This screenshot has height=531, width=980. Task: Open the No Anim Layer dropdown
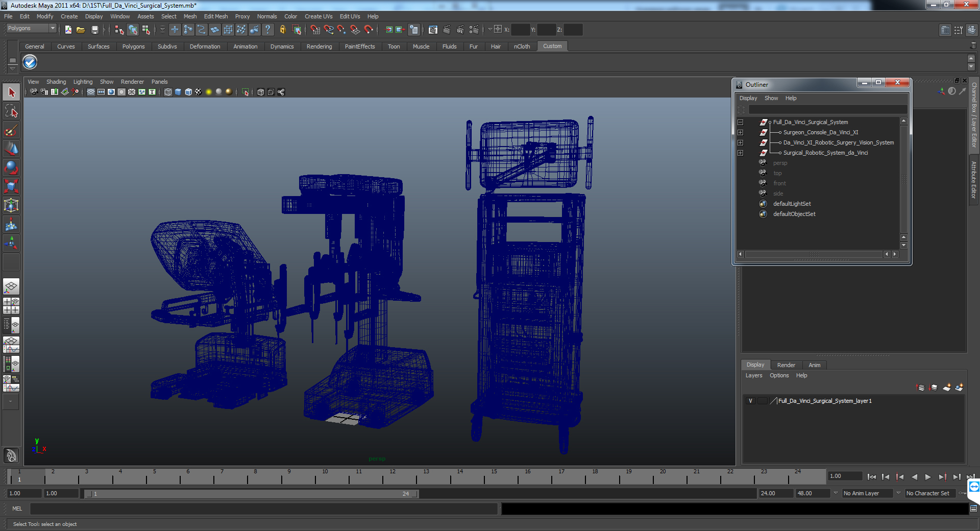pyautogui.click(x=836, y=493)
